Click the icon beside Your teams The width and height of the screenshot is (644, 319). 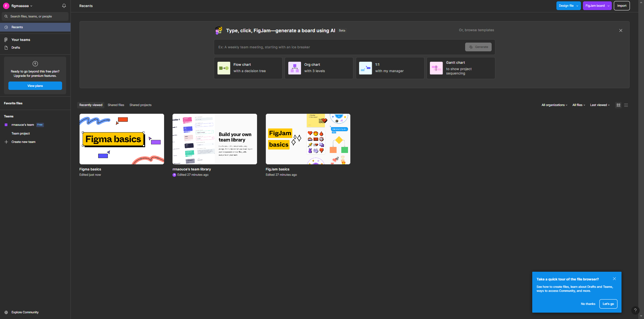pyautogui.click(x=6, y=40)
